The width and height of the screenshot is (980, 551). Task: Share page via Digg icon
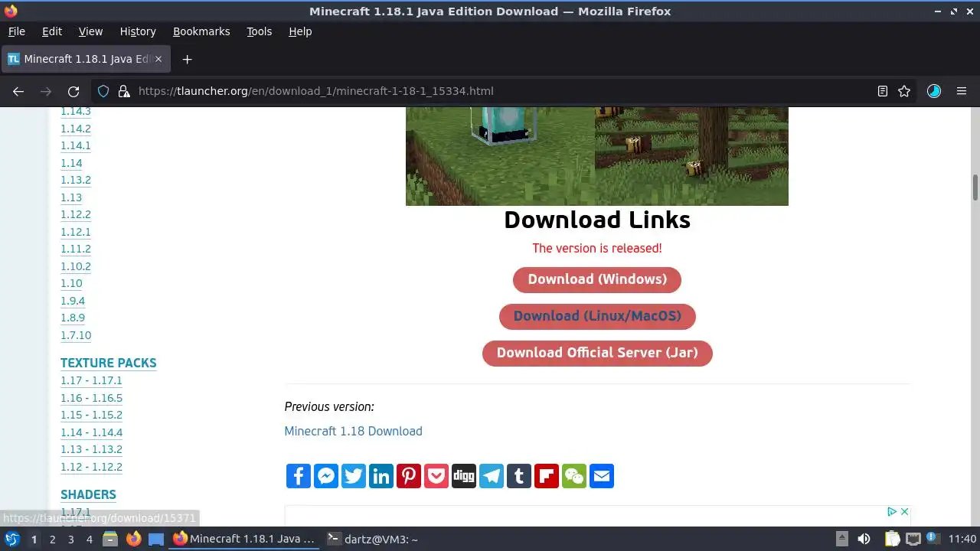(x=464, y=476)
